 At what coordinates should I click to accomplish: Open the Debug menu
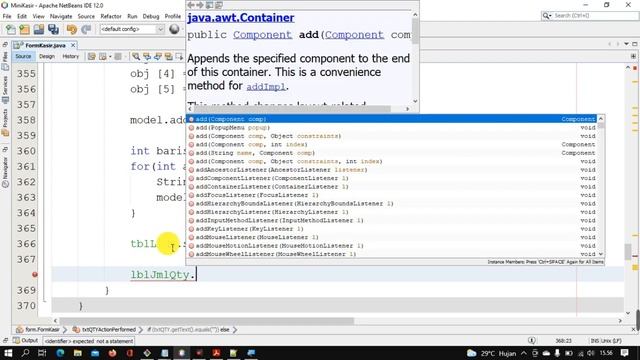pos(151,16)
